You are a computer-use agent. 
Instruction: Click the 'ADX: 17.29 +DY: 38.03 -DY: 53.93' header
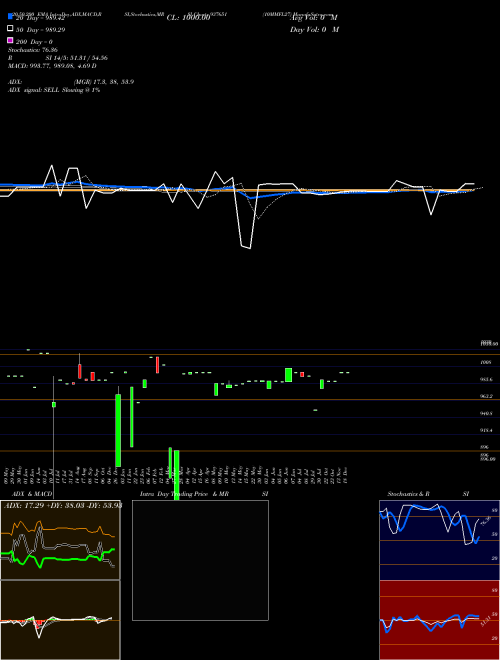point(63,505)
